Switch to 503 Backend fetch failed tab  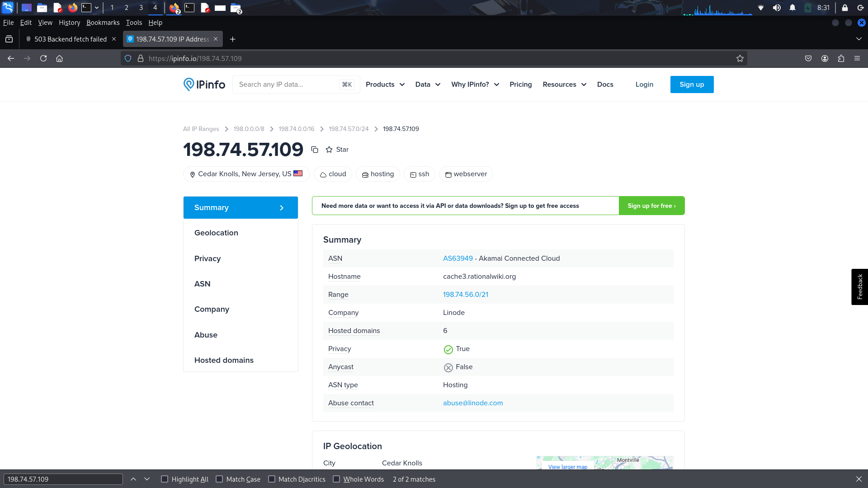click(71, 39)
